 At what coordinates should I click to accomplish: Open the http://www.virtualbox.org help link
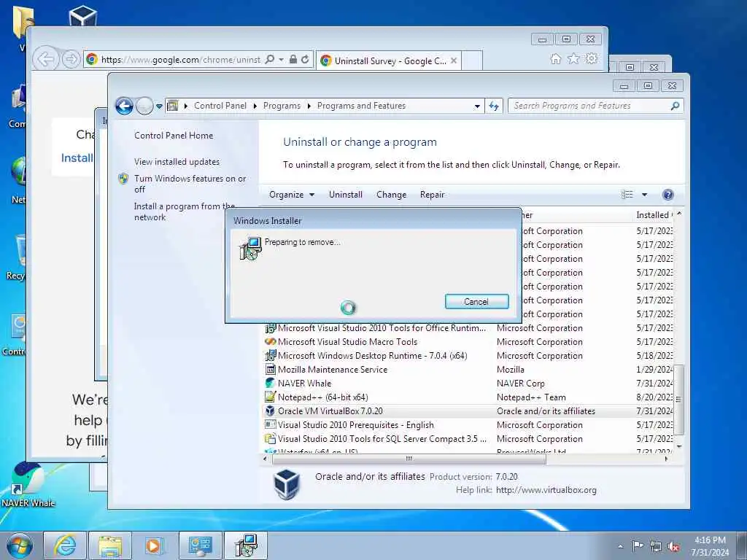(546, 490)
